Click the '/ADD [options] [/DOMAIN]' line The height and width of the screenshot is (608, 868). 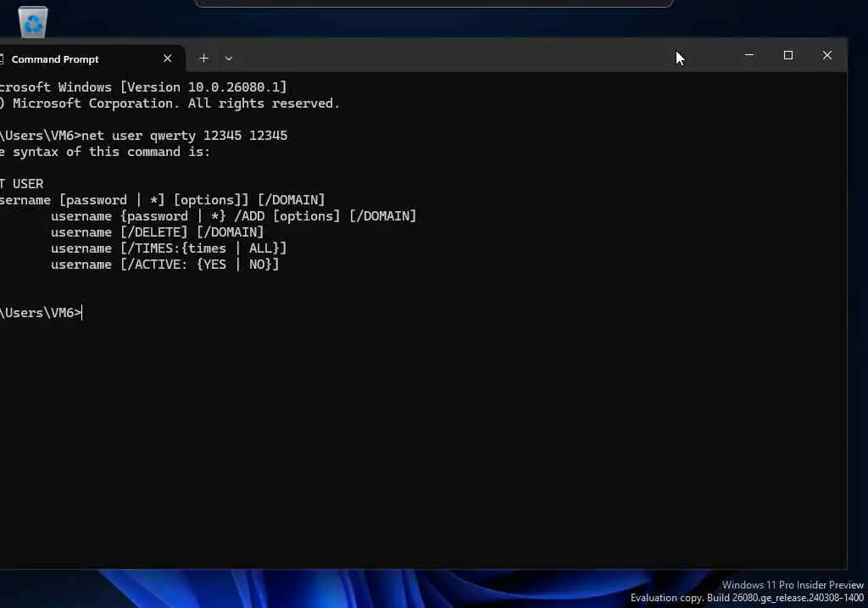(x=233, y=216)
